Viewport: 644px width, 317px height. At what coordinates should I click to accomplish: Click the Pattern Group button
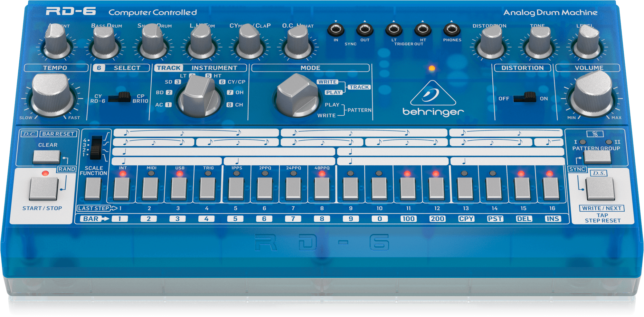(598, 157)
